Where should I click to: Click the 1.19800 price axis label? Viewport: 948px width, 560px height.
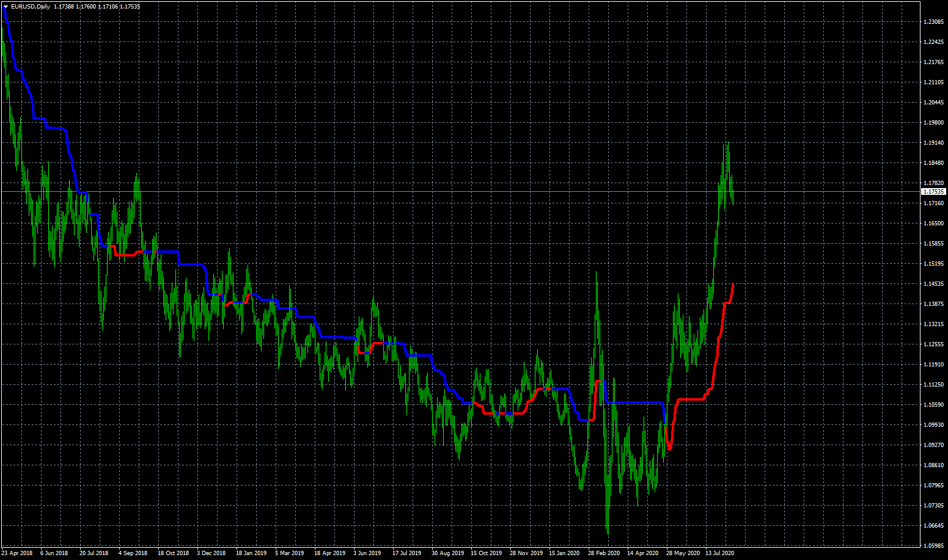tap(933, 123)
